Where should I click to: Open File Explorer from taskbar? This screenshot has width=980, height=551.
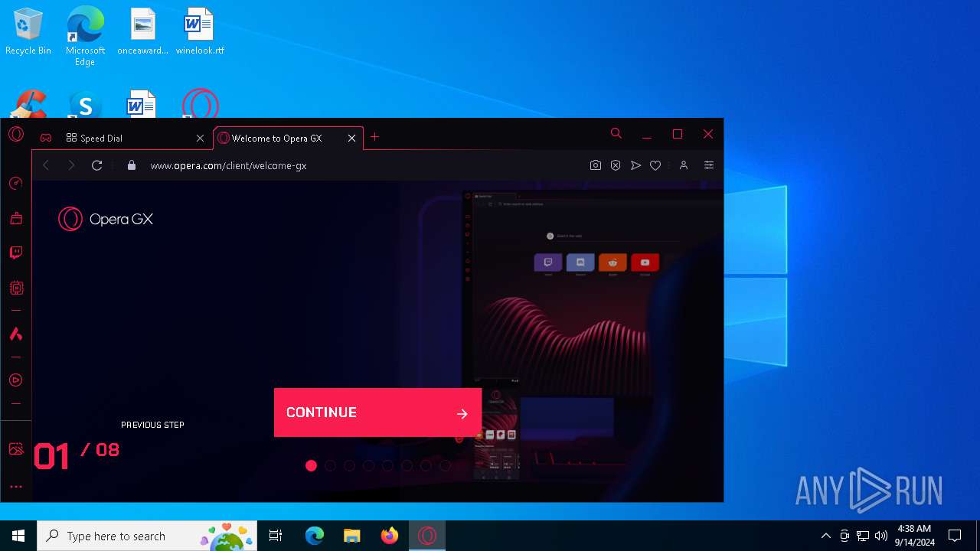pyautogui.click(x=351, y=536)
